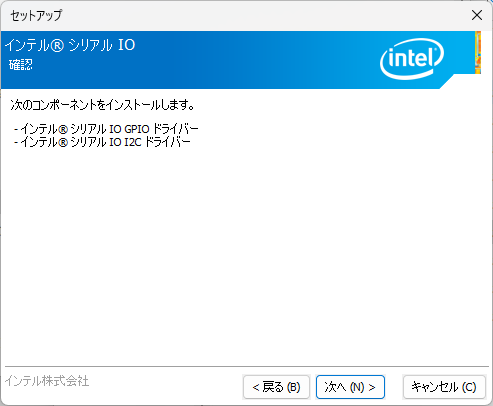493x406 pixels.
Task: Select the インテル® シリアル IO banner heading
Action: click(x=70, y=45)
